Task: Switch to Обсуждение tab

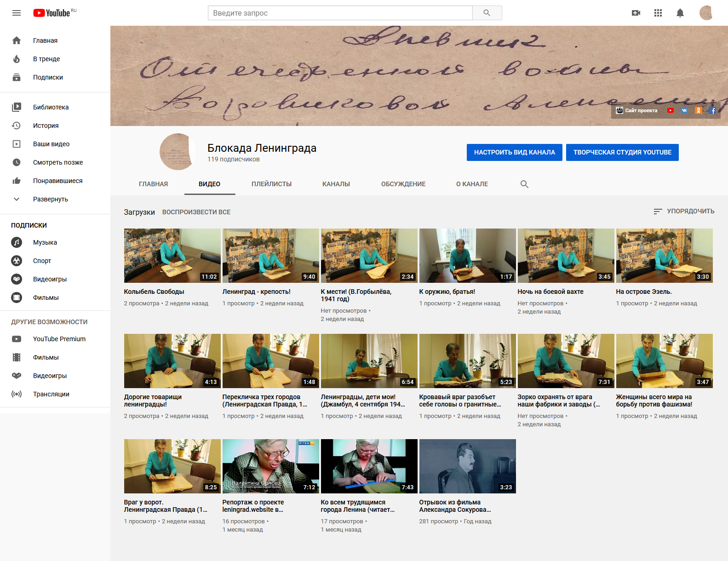Action: coord(403,184)
